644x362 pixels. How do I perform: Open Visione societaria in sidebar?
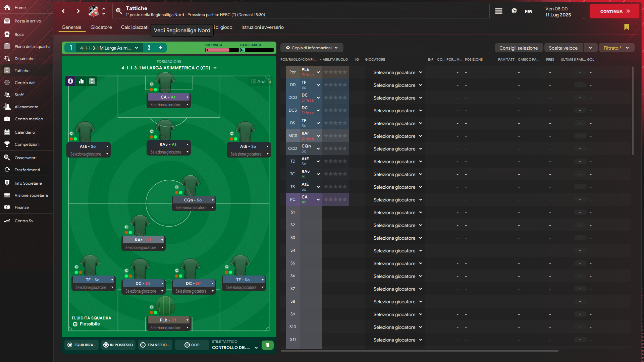coord(31,195)
